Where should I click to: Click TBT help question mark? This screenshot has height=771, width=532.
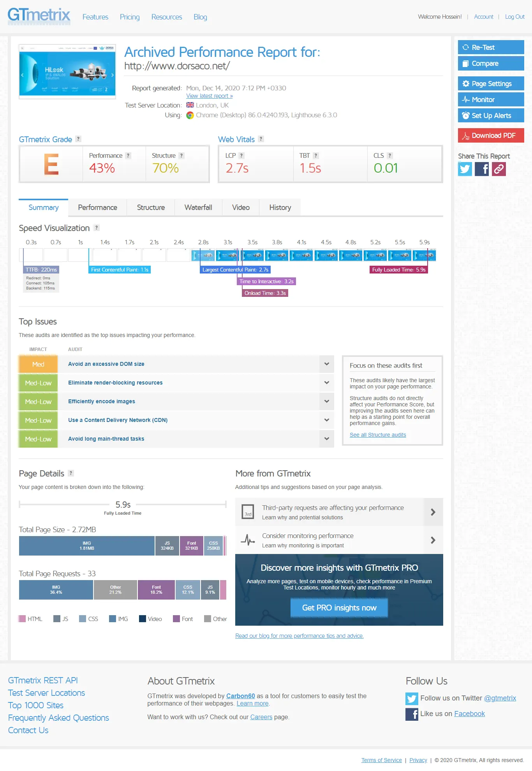[x=316, y=155]
